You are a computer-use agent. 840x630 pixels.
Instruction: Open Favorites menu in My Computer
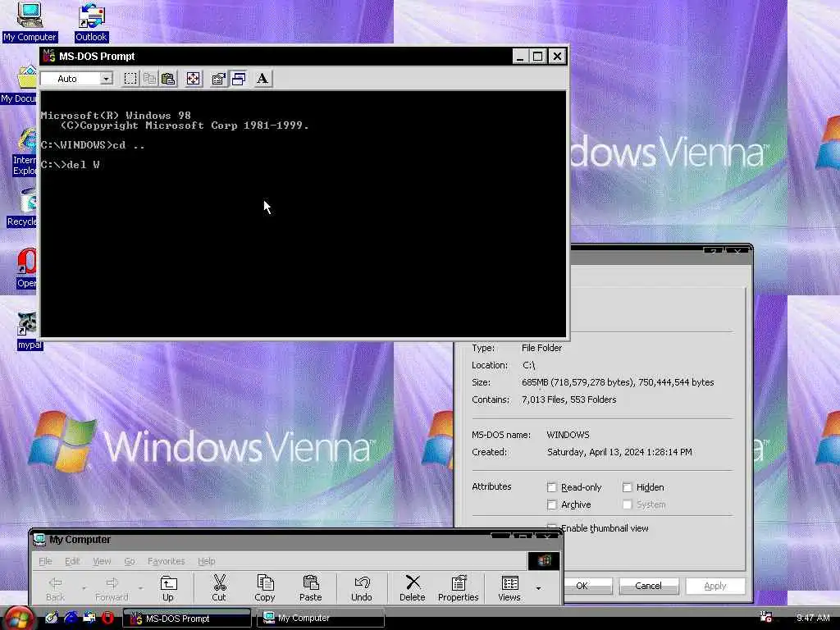tap(166, 561)
